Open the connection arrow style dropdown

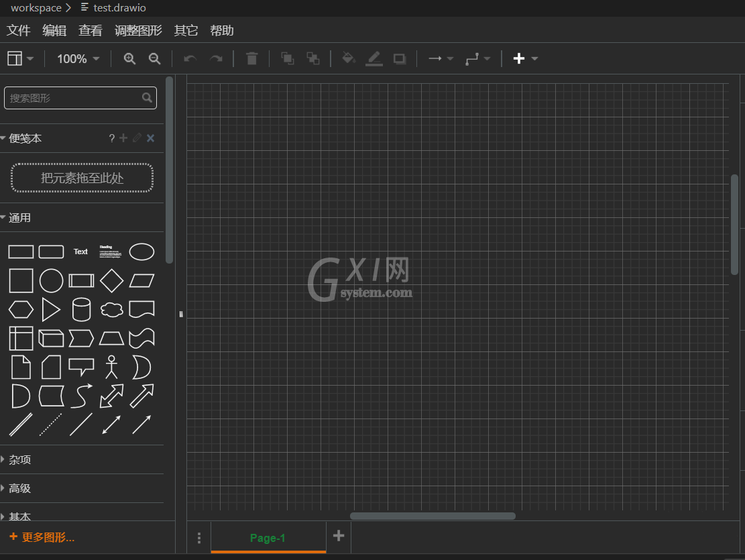441,58
